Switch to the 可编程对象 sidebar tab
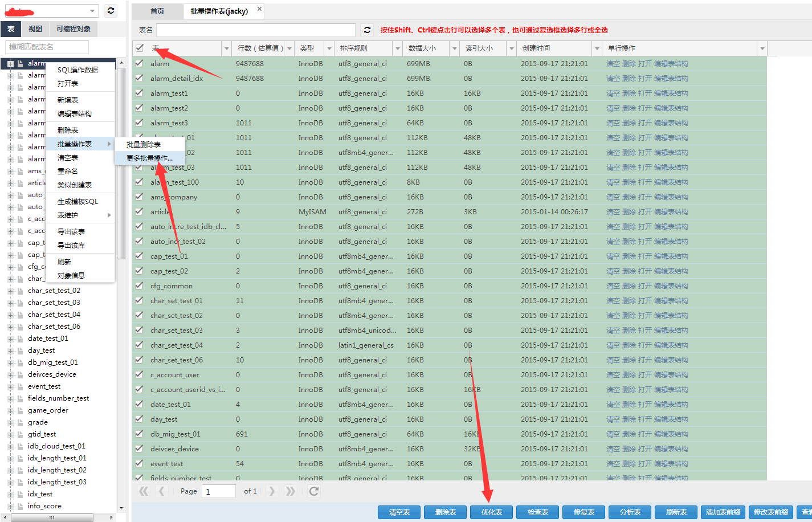 tap(74, 28)
